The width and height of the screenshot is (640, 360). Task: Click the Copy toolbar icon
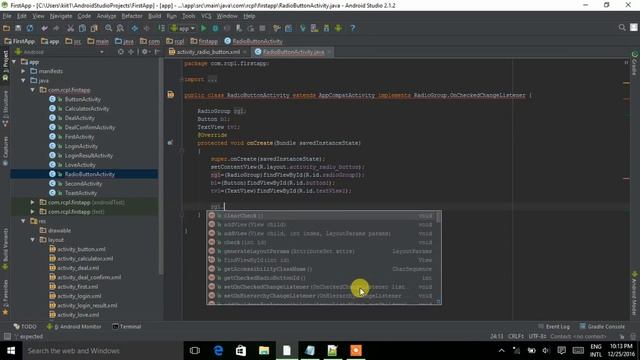coord(82,28)
